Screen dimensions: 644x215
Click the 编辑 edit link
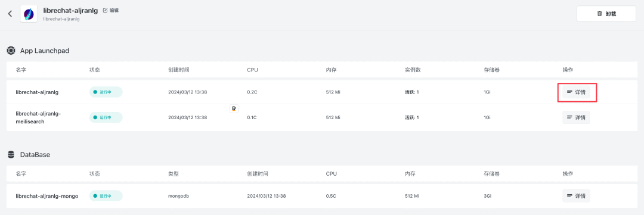(x=114, y=11)
